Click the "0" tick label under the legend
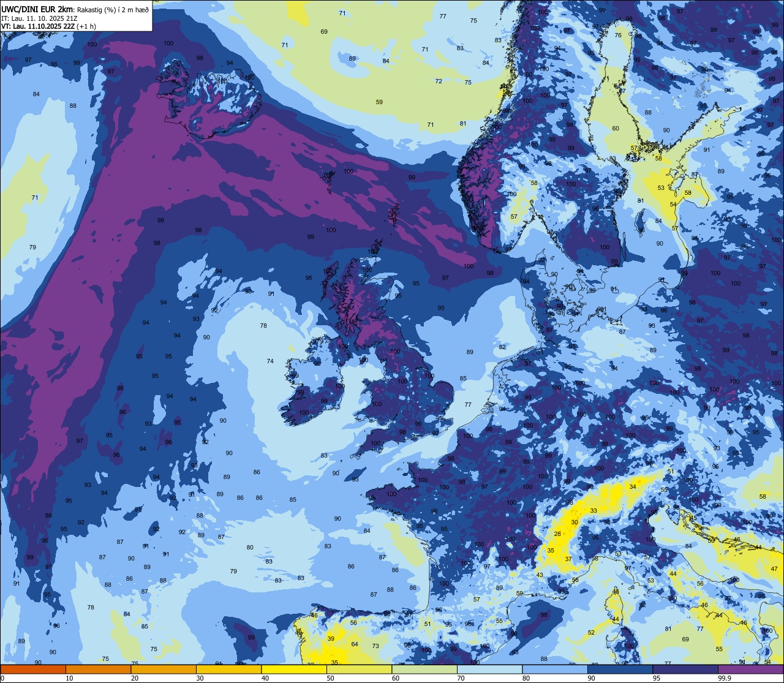Viewport: 784px width, 683px height. click(2, 678)
